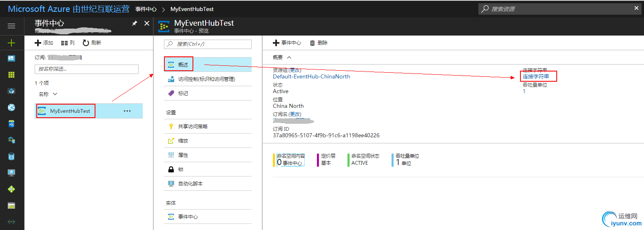Pin the 事件中心 blade
644x230 pixels.
(135, 23)
